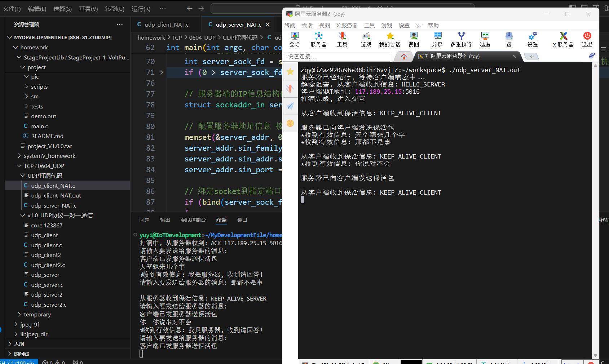Click the SSH remote indicator in status bar
609x364 pixels.
pos(18,362)
